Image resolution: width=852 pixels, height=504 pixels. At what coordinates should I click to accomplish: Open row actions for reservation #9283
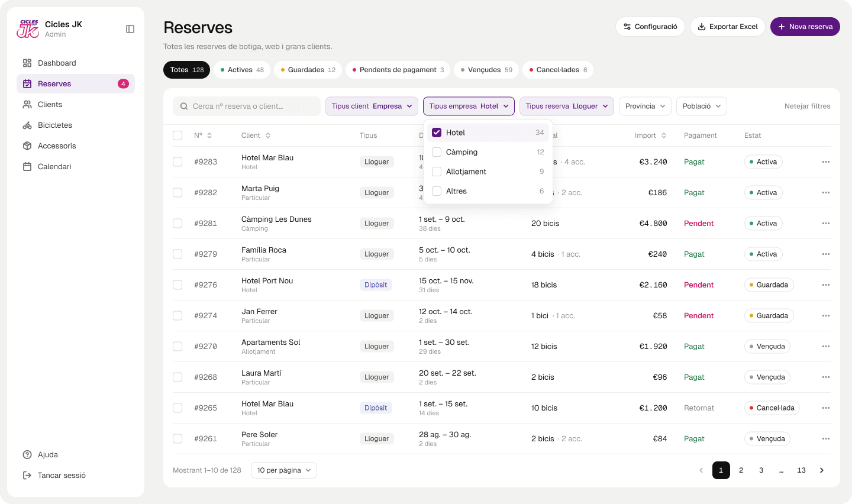click(x=826, y=162)
